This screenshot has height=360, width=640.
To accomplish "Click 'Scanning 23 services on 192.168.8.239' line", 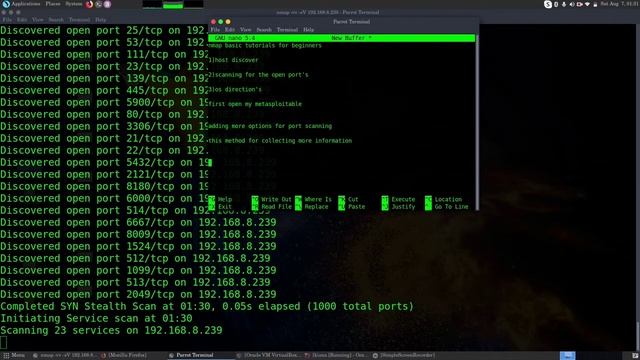I will (x=111, y=331).
